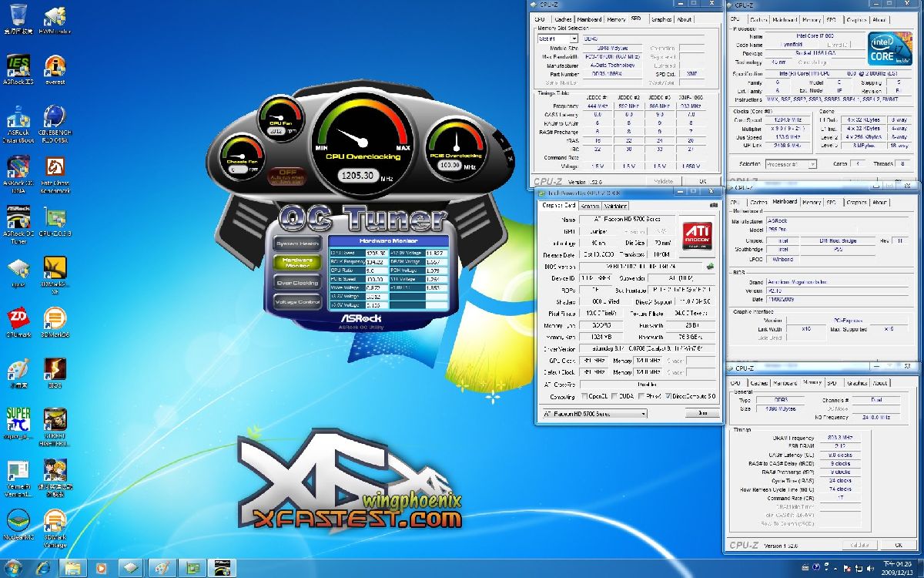Image resolution: width=924 pixels, height=578 pixels.
Task: Click the ATI Radeon logo in GPU-Z
Action: click(699, 235)
